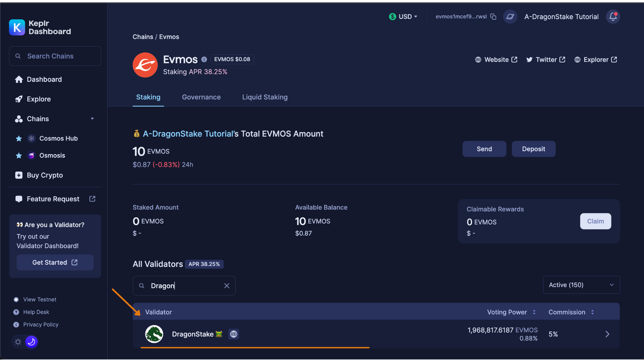Click the Search Chains input field

pyautogui.click(x=55, y=56)
